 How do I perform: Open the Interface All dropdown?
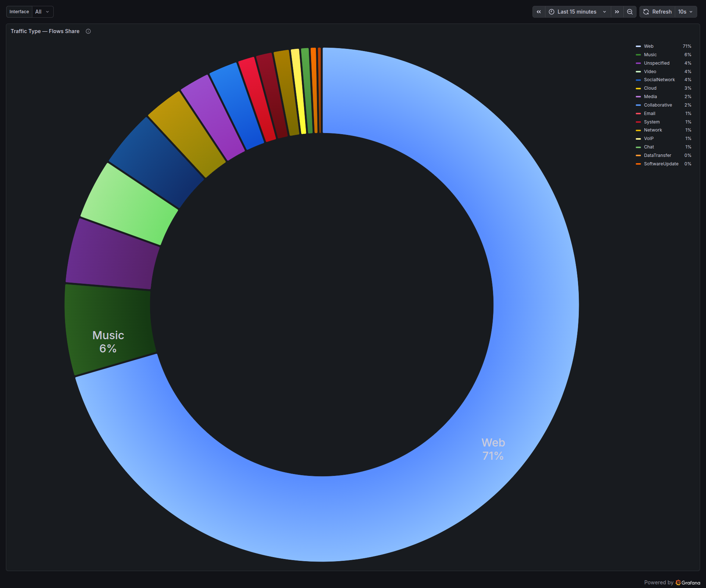[42, 11]
